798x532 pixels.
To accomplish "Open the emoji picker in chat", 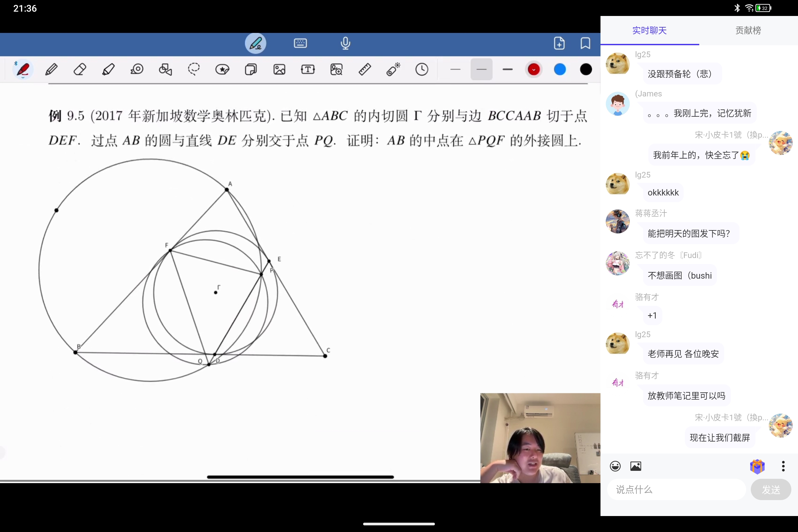I will point(615,466).
